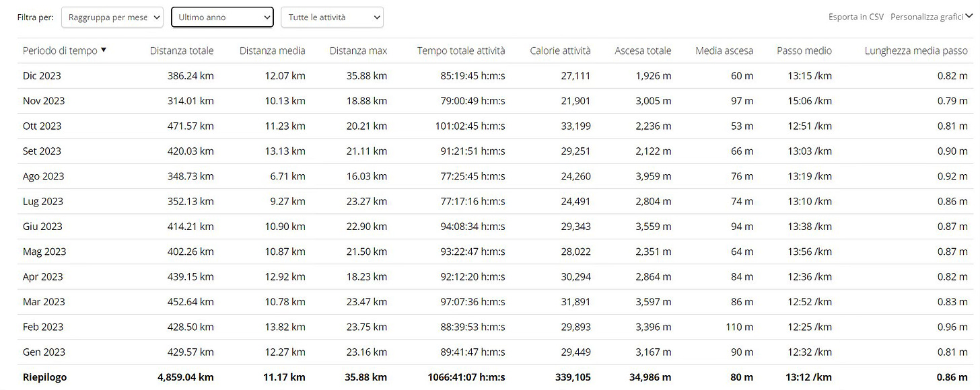Select the 'Giu 2023' row label

(x=42, y=227)
